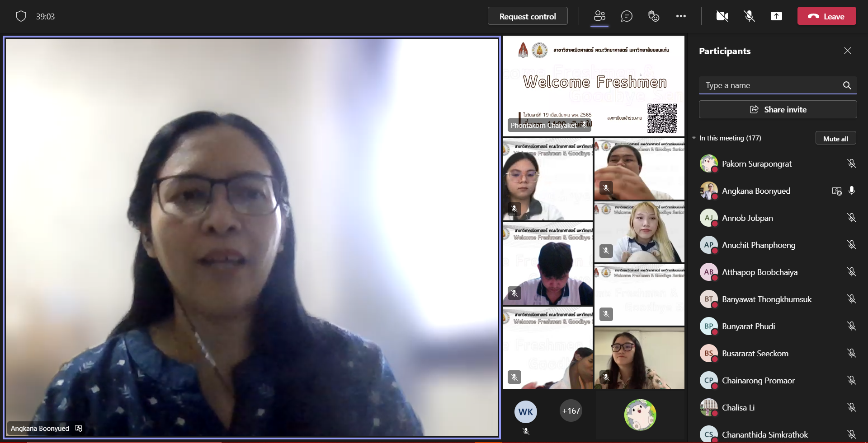Select the video tile of girl in black glasses

coord(639,358)
